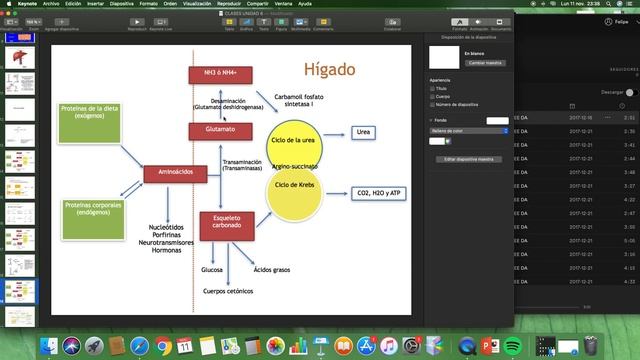Insert a Figura shape from the toolbar
The width and height of the screenshot is (640, 360).
(x=281, y=22)
